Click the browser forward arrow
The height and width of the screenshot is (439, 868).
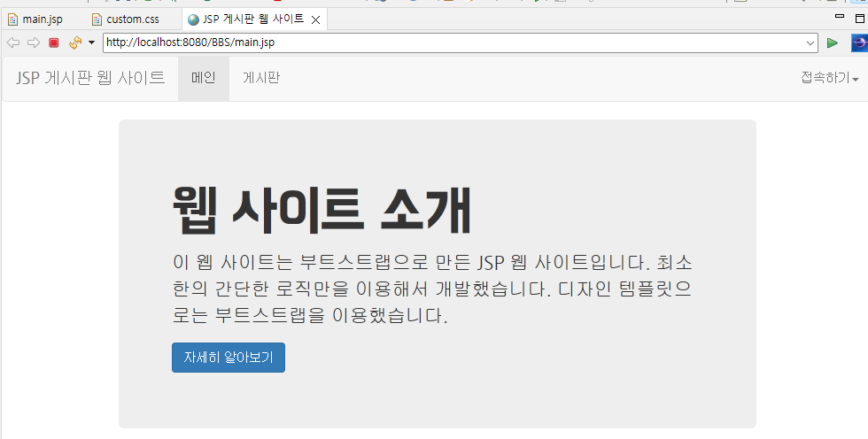click(34, 42)
